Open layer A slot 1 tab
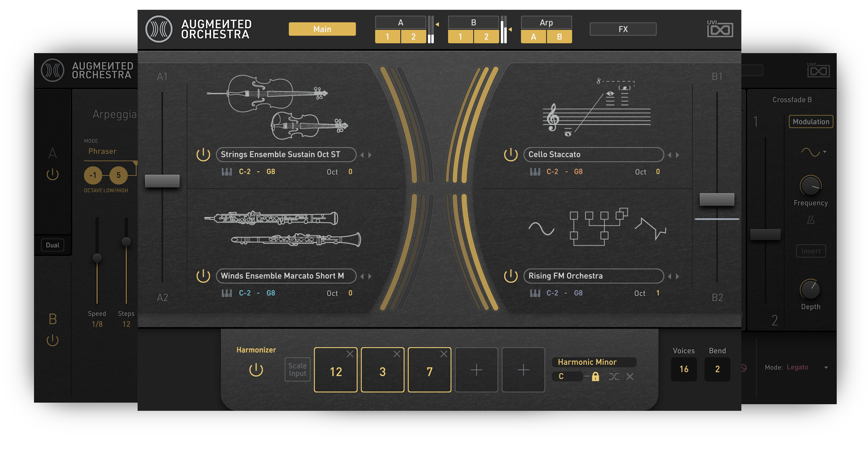 (387, 37)
